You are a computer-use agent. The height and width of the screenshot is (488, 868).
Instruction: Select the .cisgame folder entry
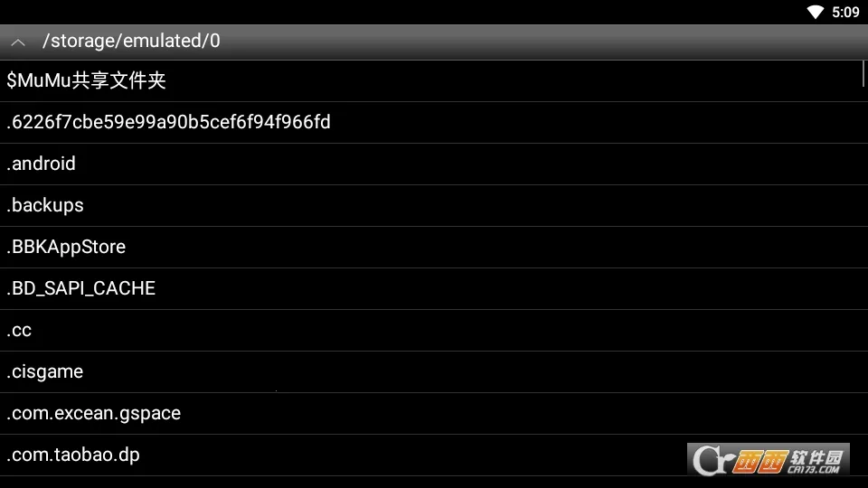(434, 371)
